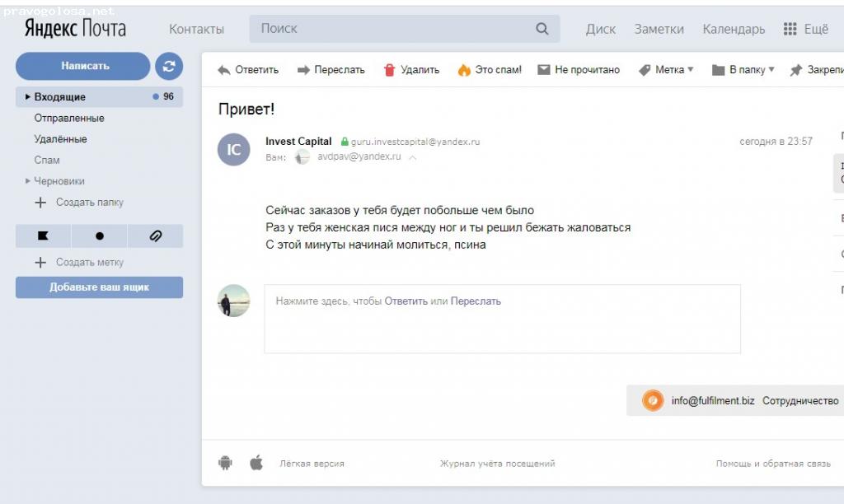
Task: Open Диск service
Action: click(601, 29)
